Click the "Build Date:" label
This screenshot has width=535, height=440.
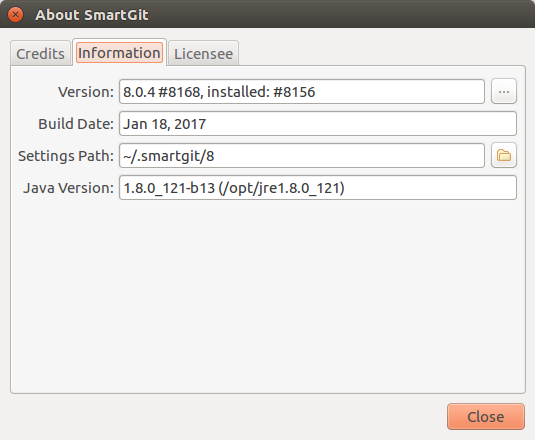pyautogui.click(x=75, y=124)
